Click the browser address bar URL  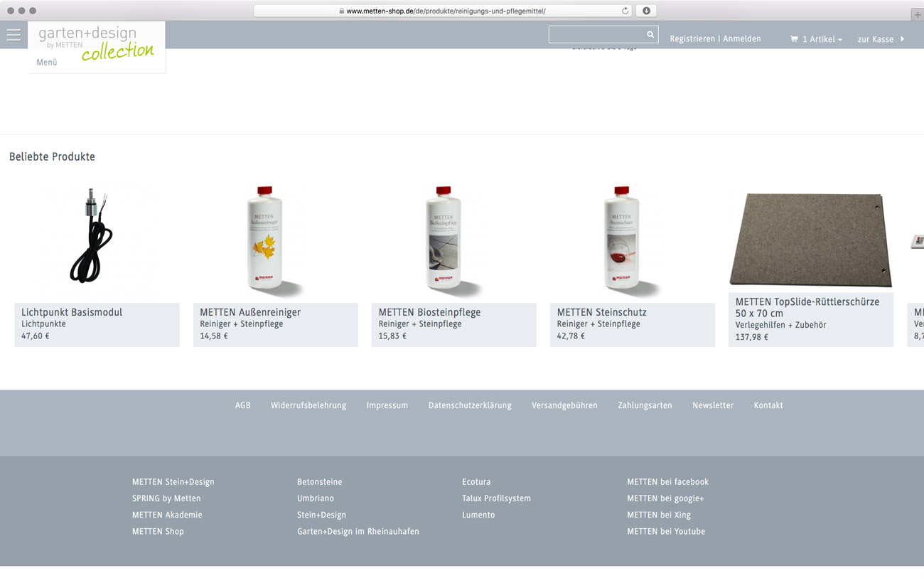click(446, 11)
